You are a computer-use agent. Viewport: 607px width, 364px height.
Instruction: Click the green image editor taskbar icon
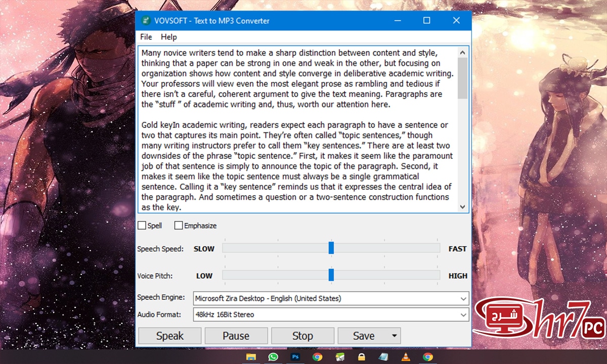click(x=339, y=357)
